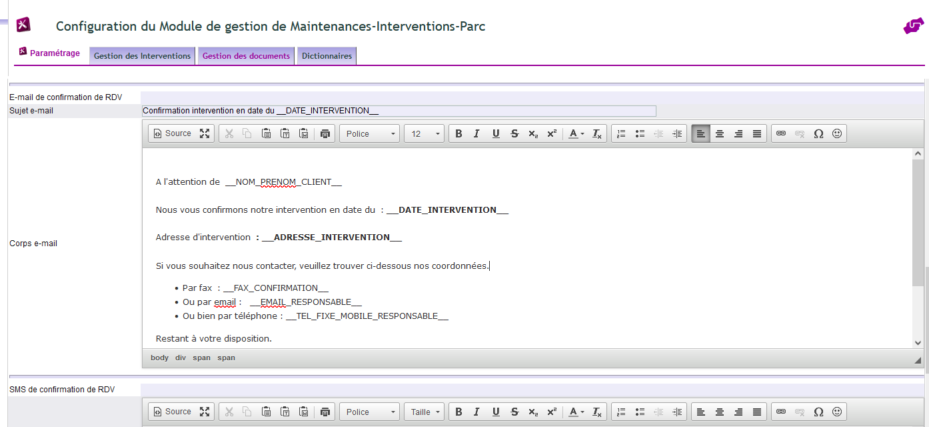Click Cut icon in e-mail editor toolbar
929x427 pixels.
coord(229,134)
